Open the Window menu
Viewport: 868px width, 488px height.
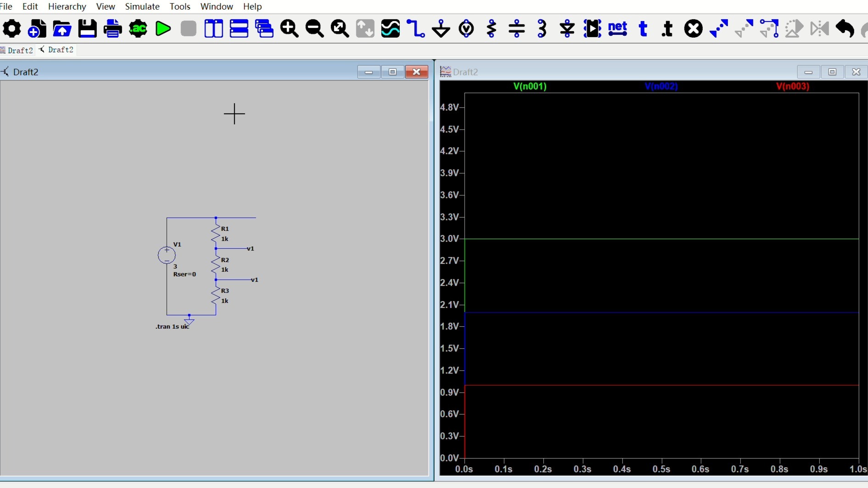[217, 6]
